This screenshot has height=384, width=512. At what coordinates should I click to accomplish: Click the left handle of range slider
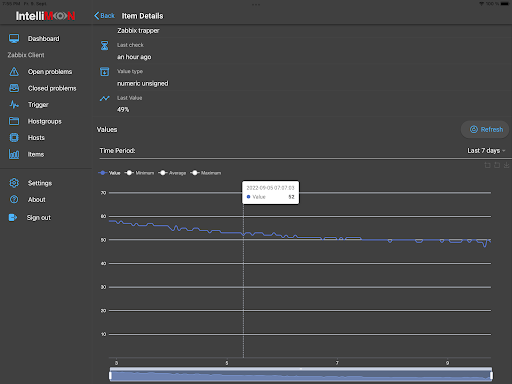pos(110,376)
